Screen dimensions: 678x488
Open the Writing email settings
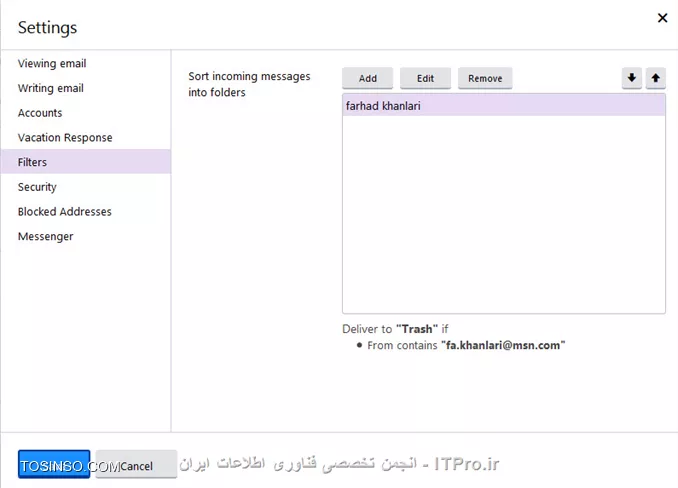(x=51, y=88)
